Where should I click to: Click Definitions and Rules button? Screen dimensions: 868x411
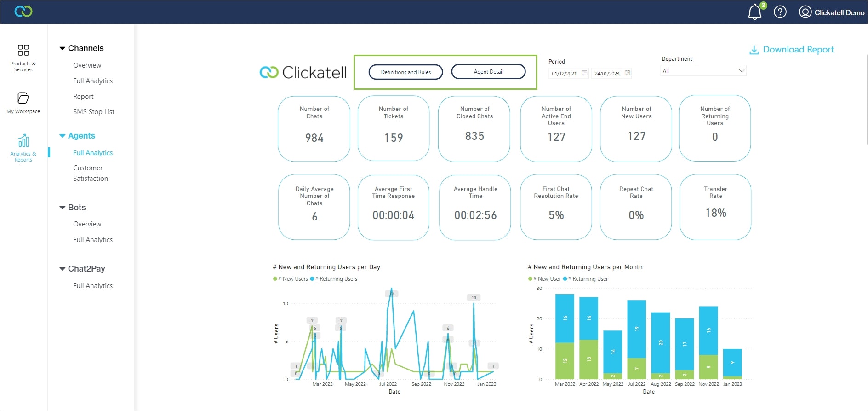406,72
